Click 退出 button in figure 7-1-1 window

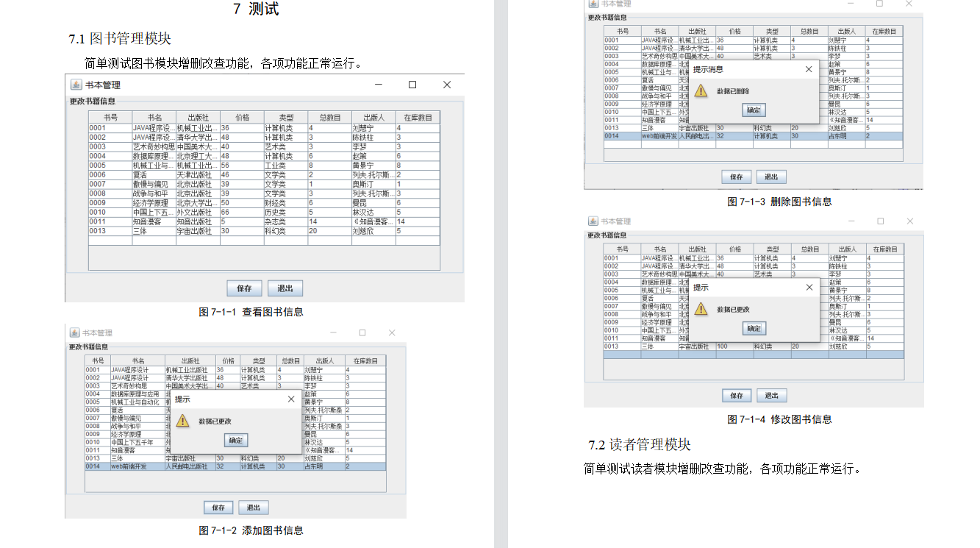click(x=285, y=288)
